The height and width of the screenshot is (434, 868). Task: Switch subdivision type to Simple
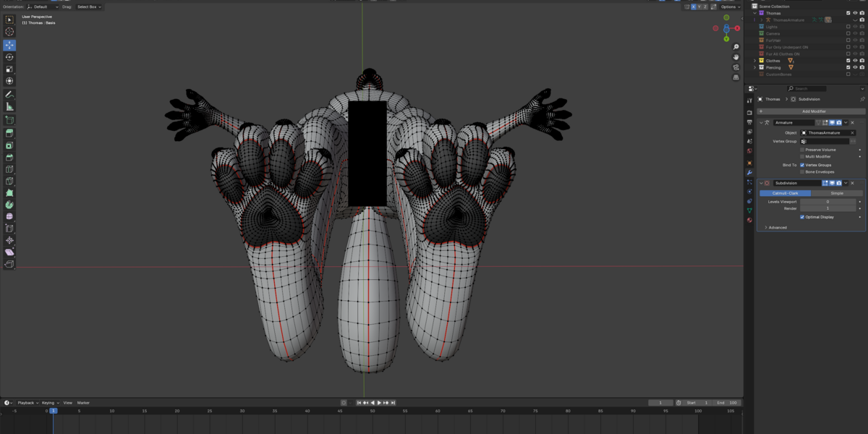tap(837, 193)
